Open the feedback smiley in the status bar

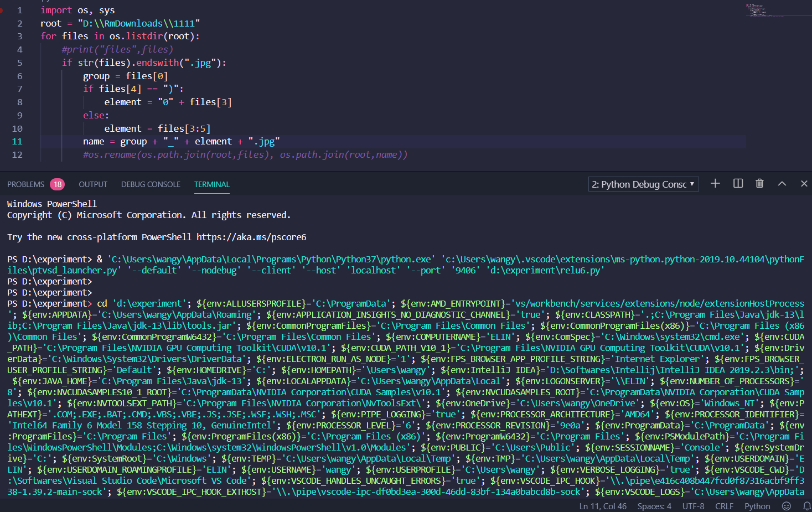[x=786, y=505]
